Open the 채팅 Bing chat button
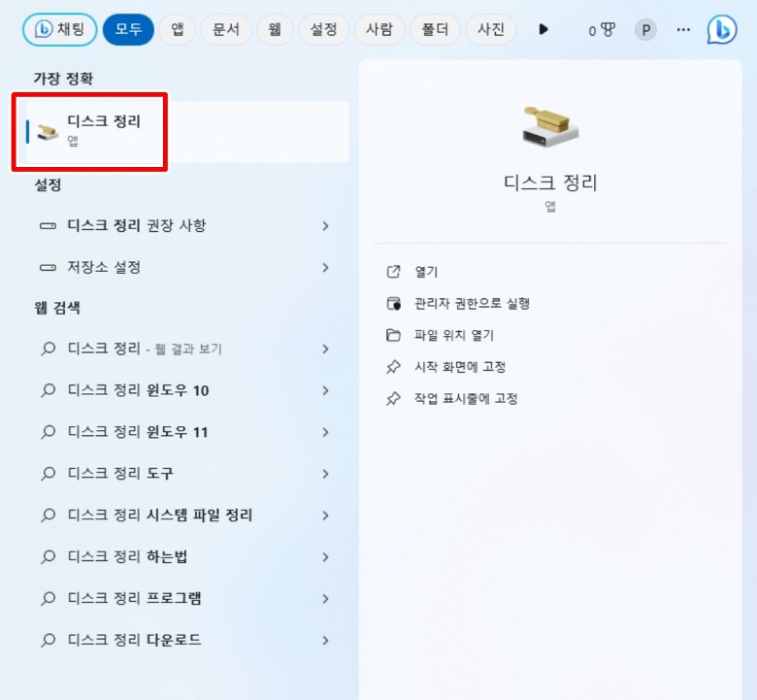The width and height of the screenshot is (757, 700). (60, 29)
